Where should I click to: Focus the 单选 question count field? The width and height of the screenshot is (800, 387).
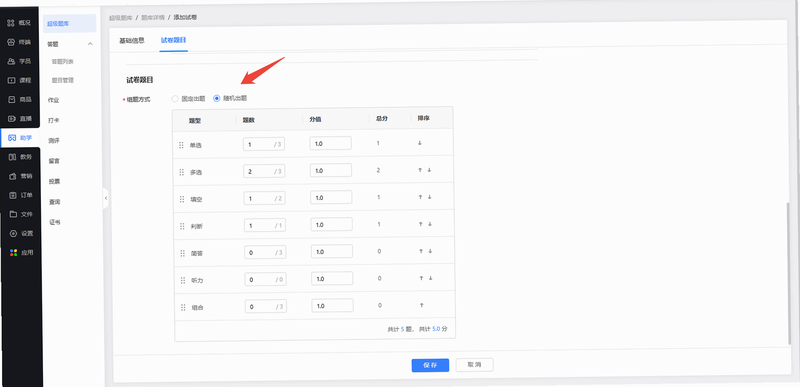264,144
